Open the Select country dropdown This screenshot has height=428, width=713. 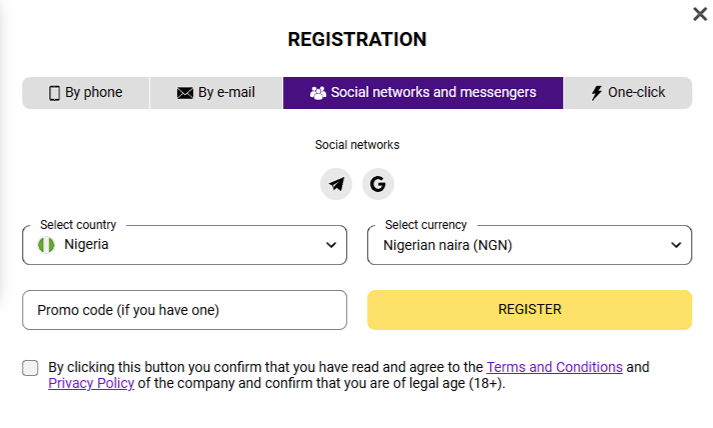click(x=184, y=245)
